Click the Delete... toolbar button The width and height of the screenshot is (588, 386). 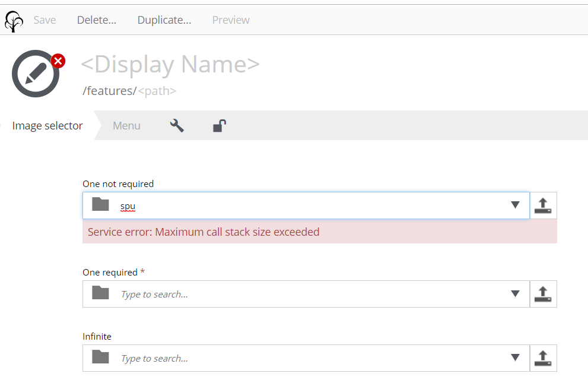point(96,20)
